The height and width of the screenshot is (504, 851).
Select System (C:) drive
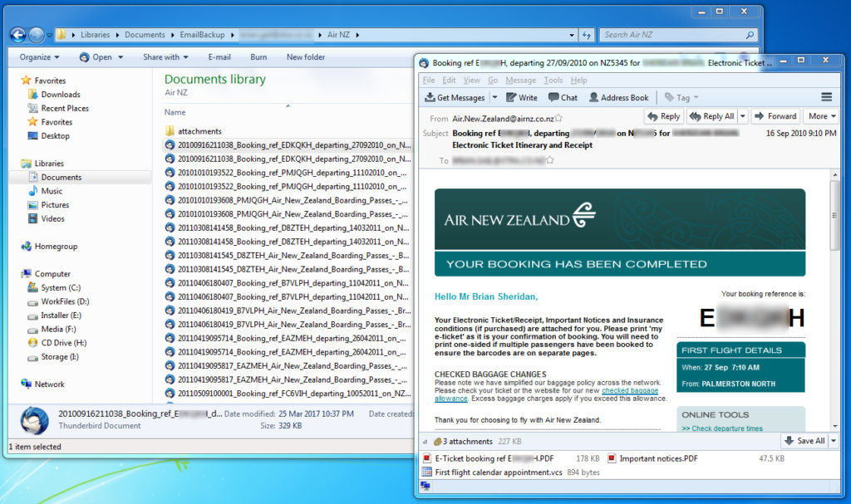60,287
